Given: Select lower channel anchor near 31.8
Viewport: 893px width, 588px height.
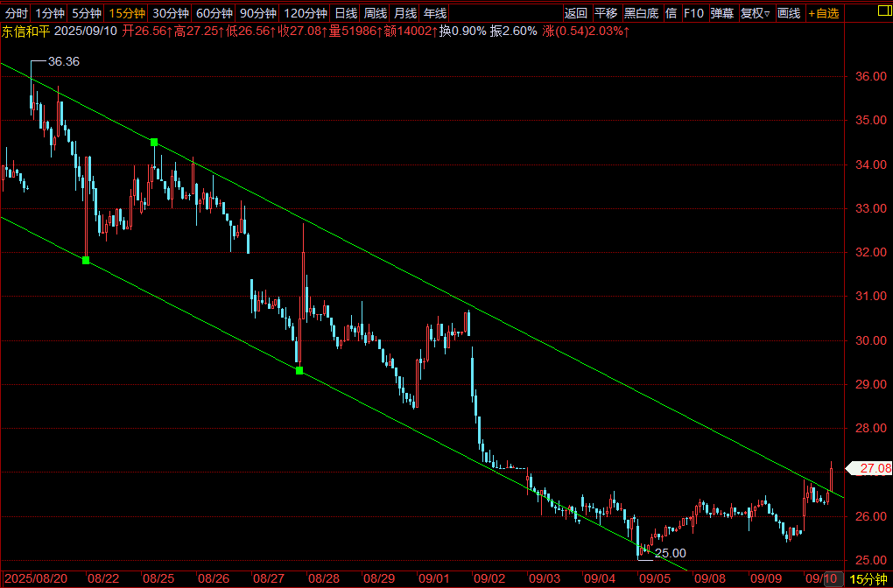Looking at the screenshot, I should pyautogui.click(x=86, y=260).
